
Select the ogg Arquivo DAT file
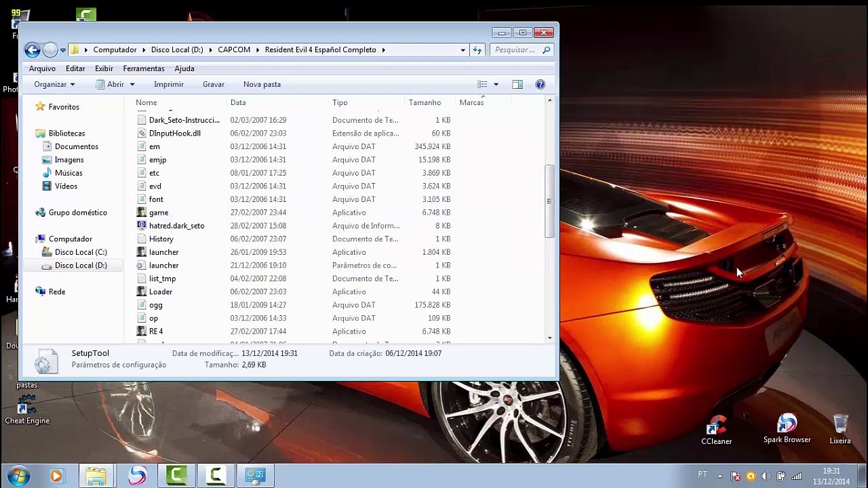[x=294, y=305]
